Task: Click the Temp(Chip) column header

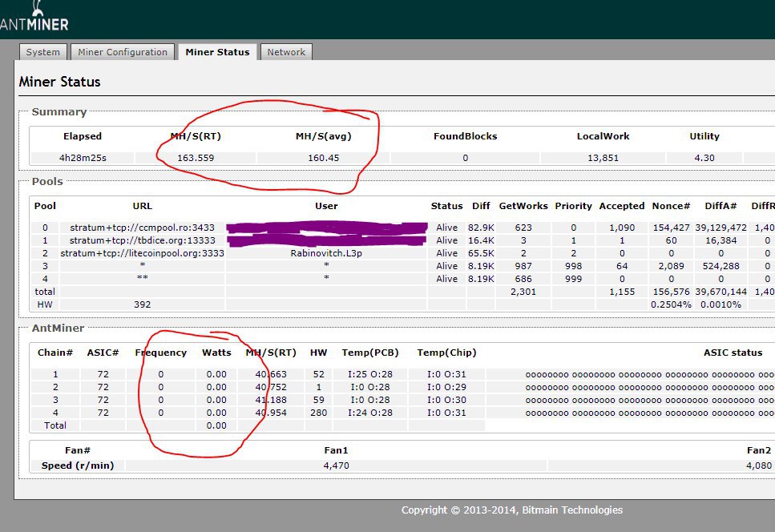Action: [447, 353]
